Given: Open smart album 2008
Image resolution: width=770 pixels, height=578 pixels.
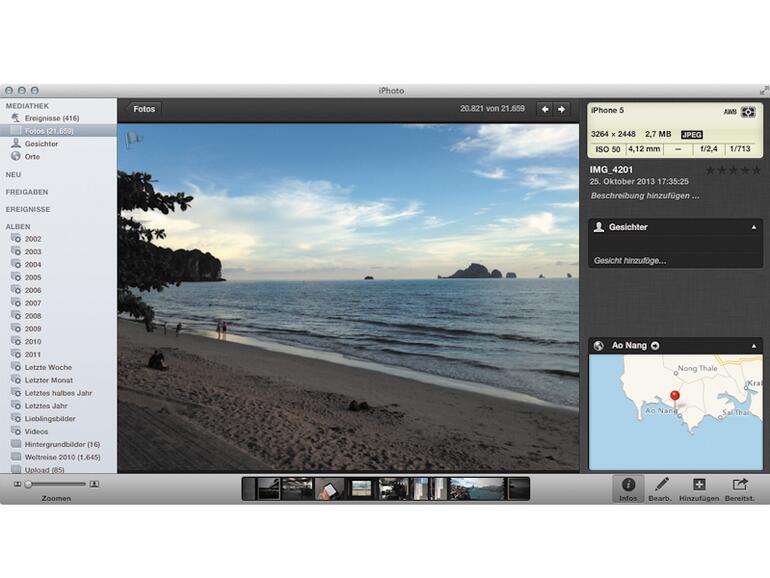Looking at the screenshot, I should 33,316.
